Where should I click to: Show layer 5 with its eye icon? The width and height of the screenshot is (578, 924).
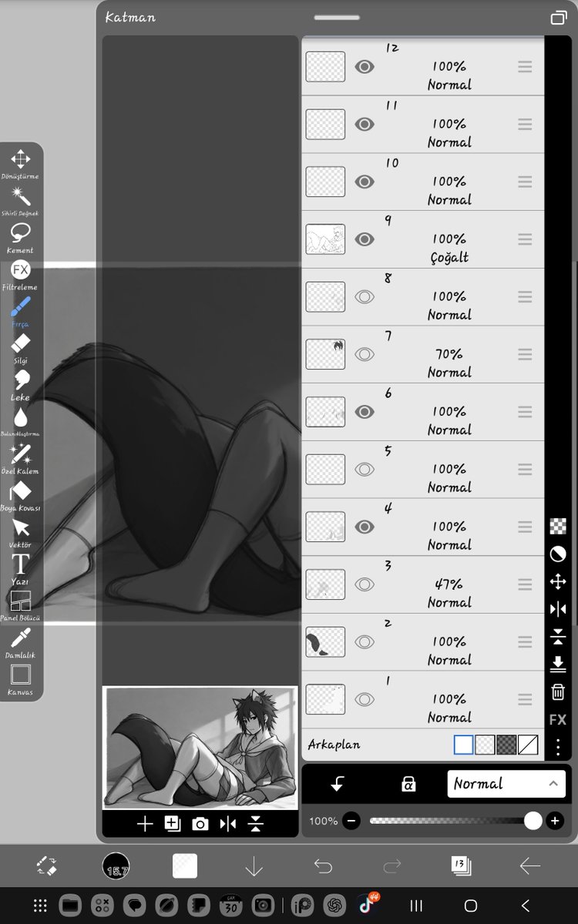[x=365, y=469]
